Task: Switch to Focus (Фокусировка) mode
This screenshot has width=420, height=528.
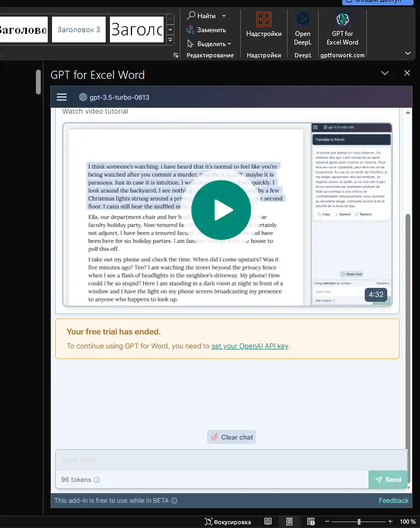Action: 228,522
